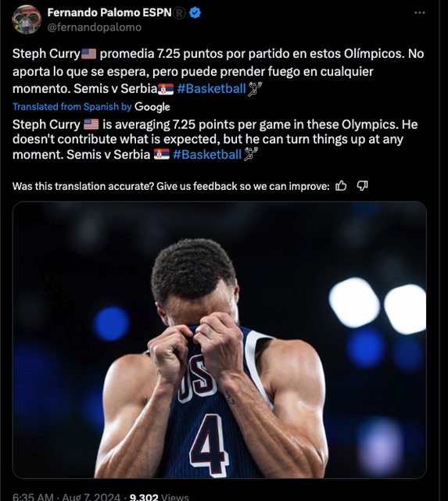Click the US flag emoji in the Spanish tweet

pyautogui.click(x=89, y=54)
